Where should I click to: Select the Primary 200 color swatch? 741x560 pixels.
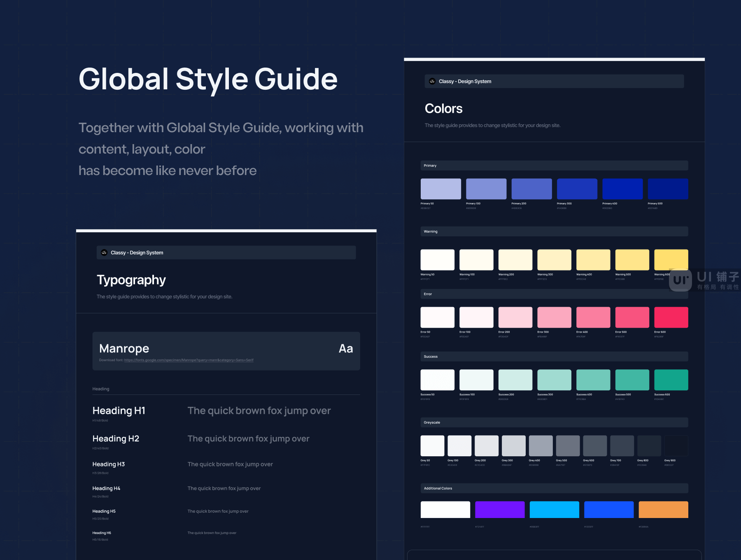coord(531,189)
